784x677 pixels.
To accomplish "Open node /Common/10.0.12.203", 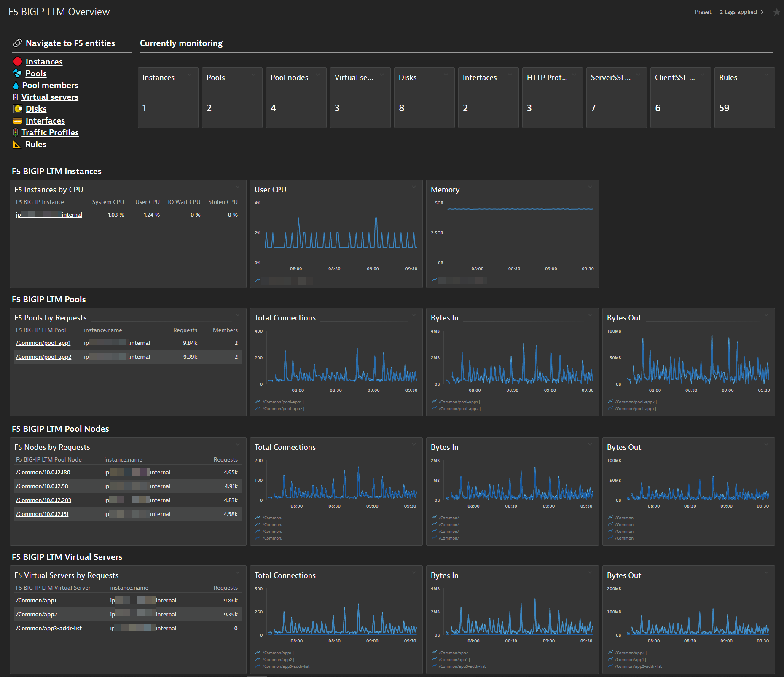I will coord(43,500).
